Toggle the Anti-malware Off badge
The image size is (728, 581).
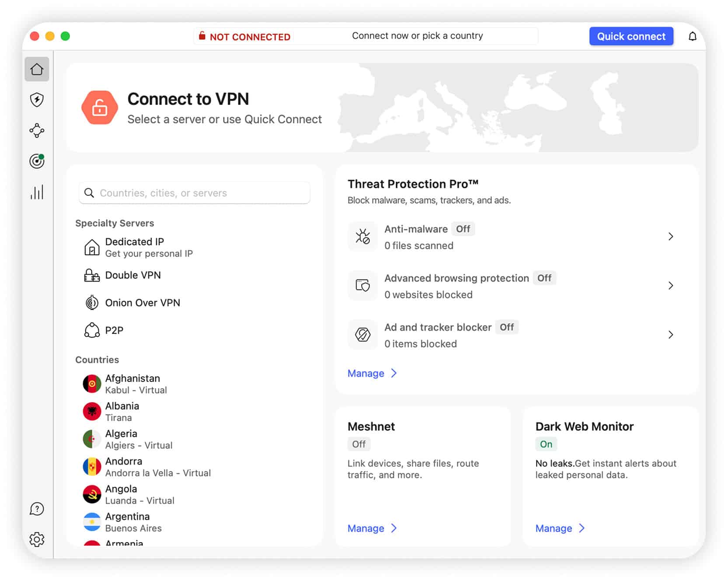(x=463, y=229)
